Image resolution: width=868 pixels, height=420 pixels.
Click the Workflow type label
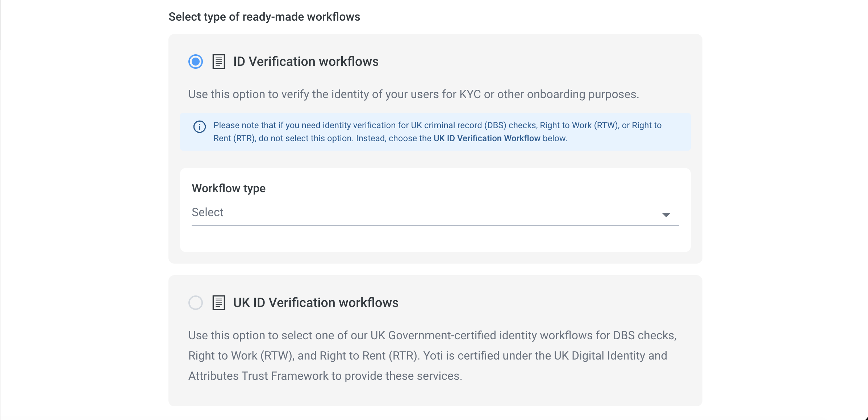[x=229, y=188]
